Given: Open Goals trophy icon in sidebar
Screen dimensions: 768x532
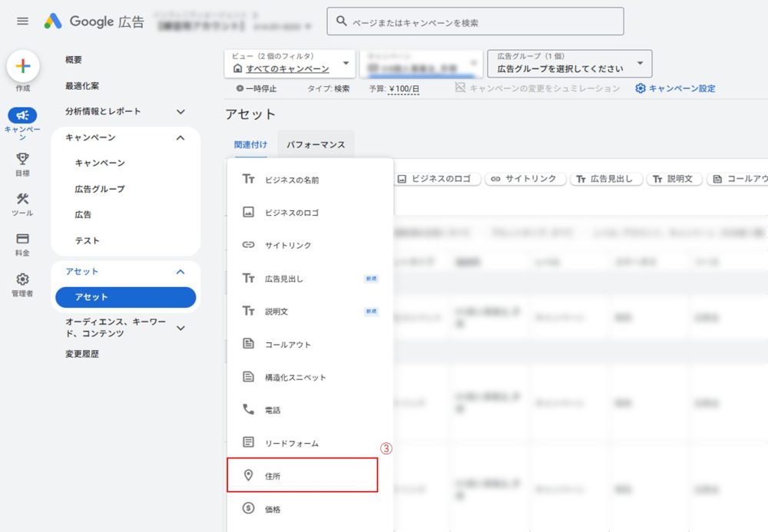Looking at the screenshot, I should 22,159.
